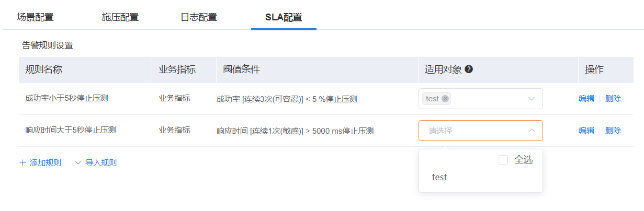Switch to the 场景配置 tab
644x211 pixels.
coord(35,17)
